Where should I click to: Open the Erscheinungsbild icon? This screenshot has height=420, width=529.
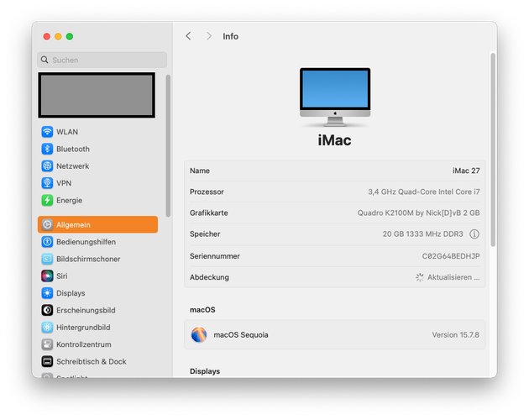click(x=47, y=310)
